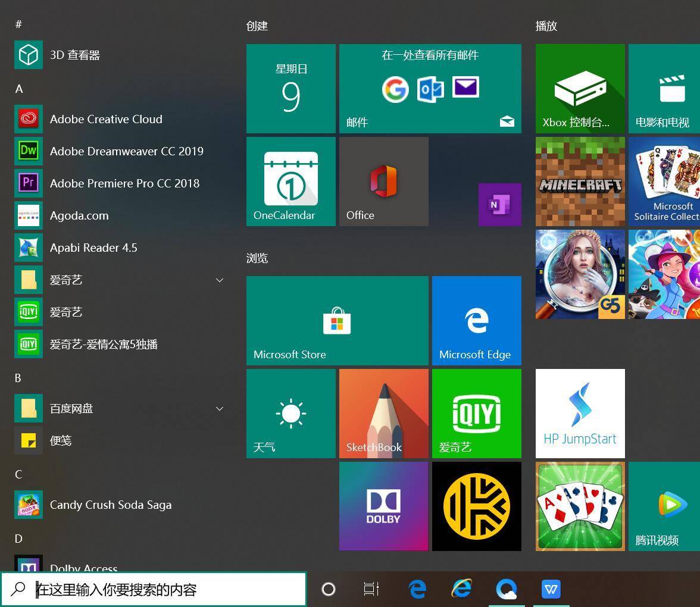This screenshot has height=607, width=700.
Task: Expand the 爱奇艺 folder chevron
Action: tap(220, 280)
